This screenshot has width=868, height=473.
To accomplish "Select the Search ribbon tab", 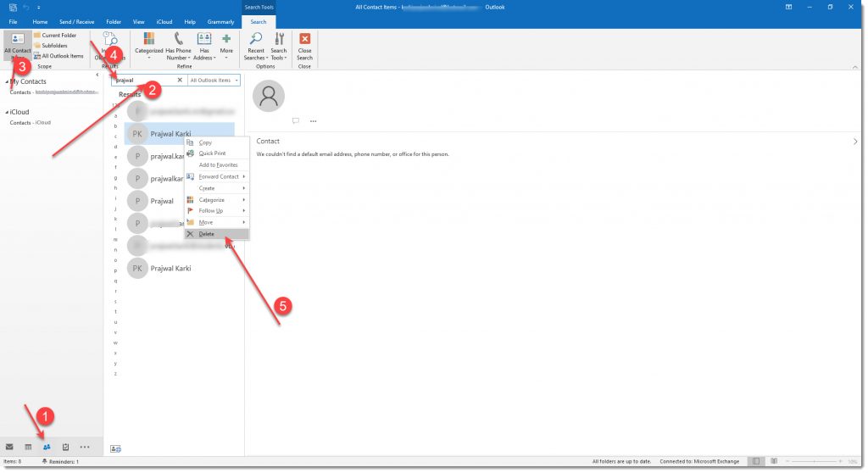I will (259, 22).
